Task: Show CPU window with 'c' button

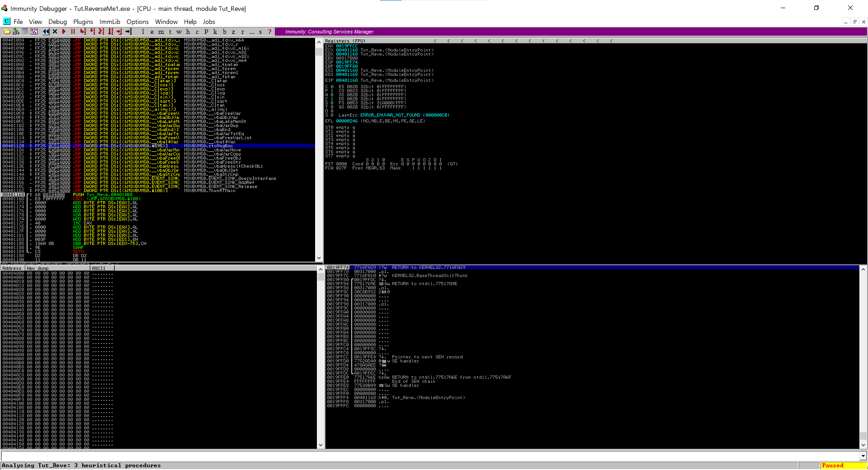Action: point(197,32)
